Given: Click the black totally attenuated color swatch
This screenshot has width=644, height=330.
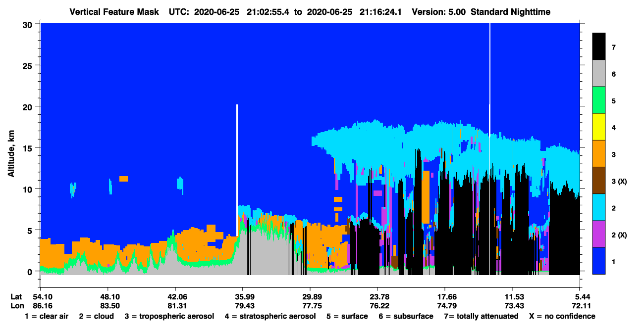Looking at the screenshot, I should pos(599,47).
